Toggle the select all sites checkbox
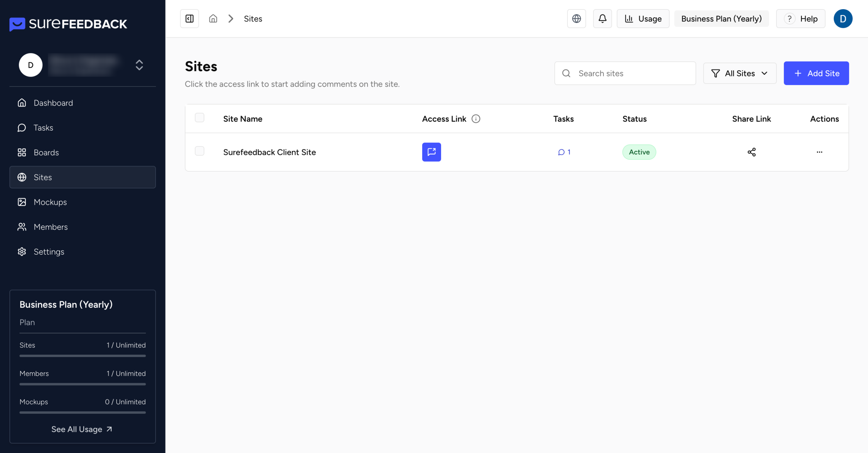 point(199,118)
